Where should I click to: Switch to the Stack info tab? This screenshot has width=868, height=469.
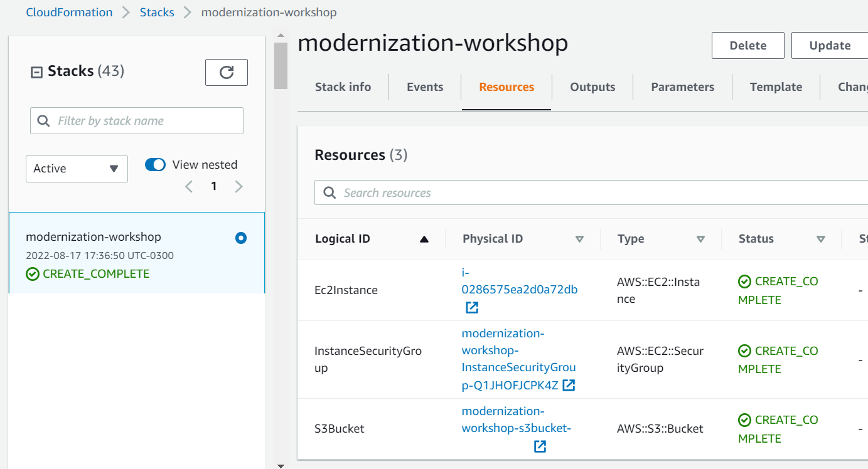(343, 87)
